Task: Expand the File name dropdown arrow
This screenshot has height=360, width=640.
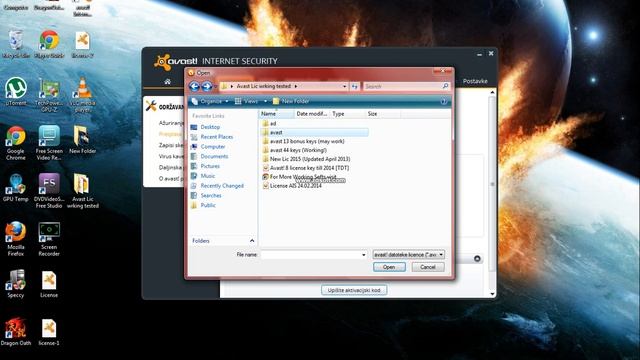Action: point(364,255)
